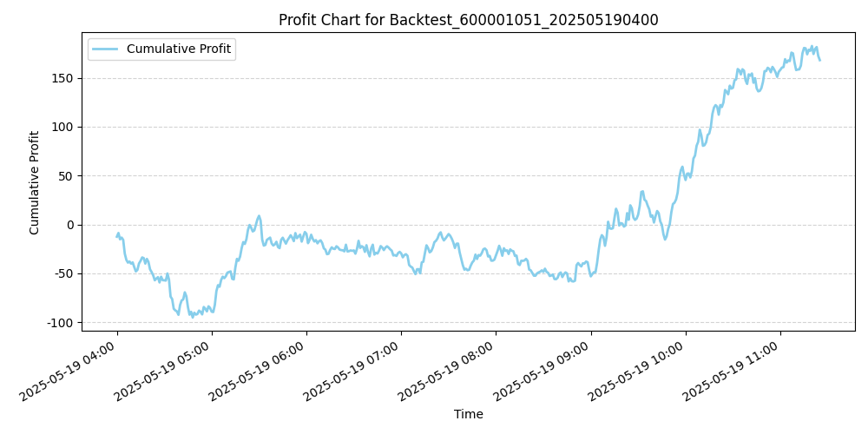Image resolution: width=868 pixels, height=434 pixels.
Task: Click the x-axis label Time
Action: (x=469, y=414)
